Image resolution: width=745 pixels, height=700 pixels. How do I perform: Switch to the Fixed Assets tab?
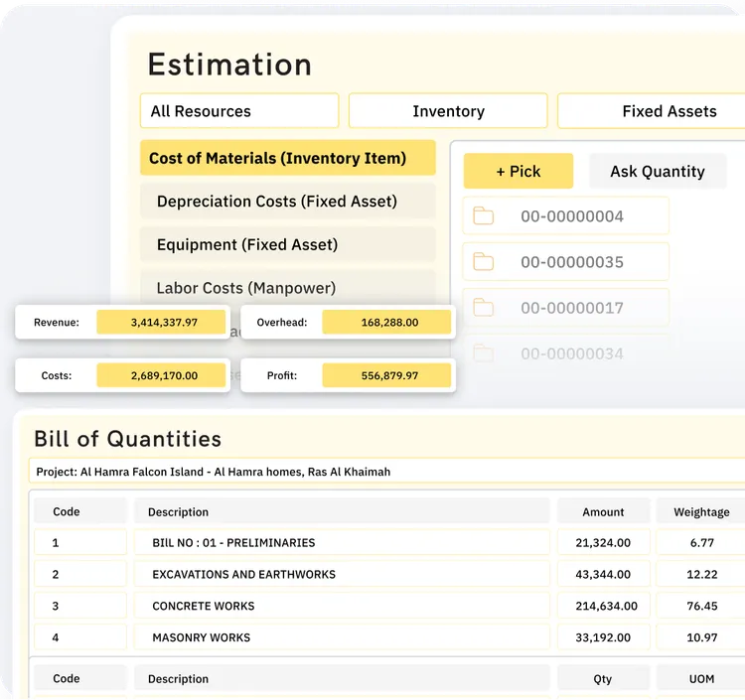[x=652, y=111]
